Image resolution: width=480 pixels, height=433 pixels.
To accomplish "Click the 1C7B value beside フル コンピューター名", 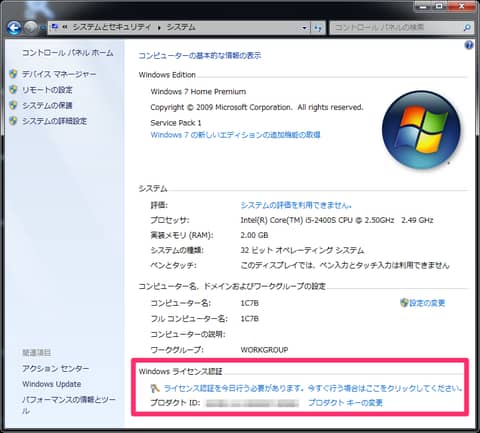I will click(250, 319).
